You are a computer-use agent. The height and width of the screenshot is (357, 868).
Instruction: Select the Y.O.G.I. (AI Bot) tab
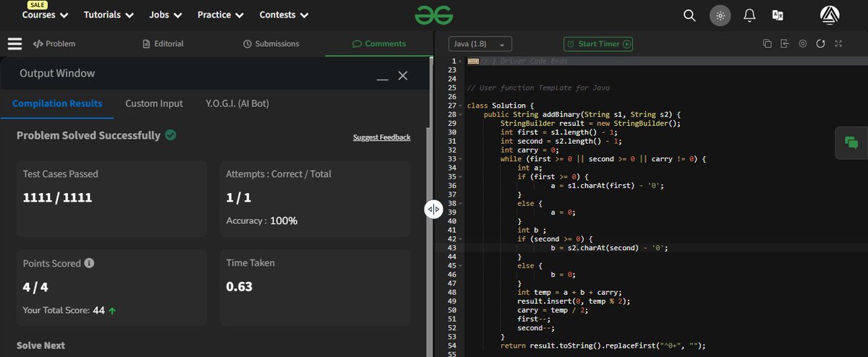click(237, 103)
